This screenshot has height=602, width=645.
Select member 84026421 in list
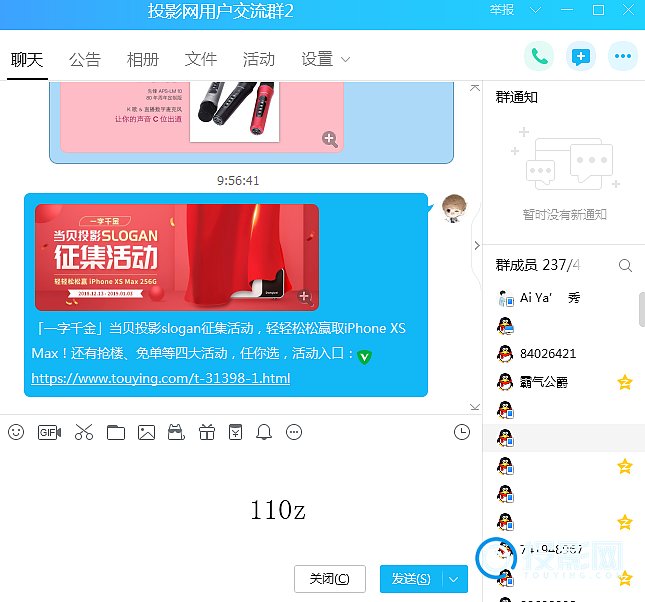coord(564,353)
